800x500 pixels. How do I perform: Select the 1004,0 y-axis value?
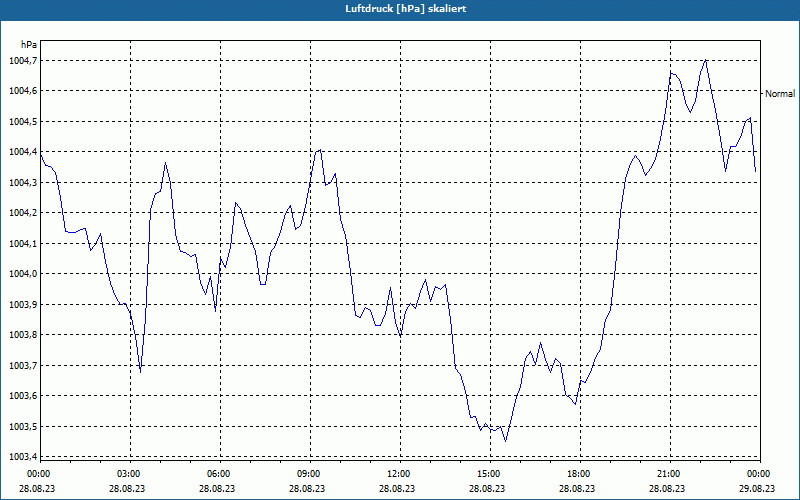coord(23,274)
